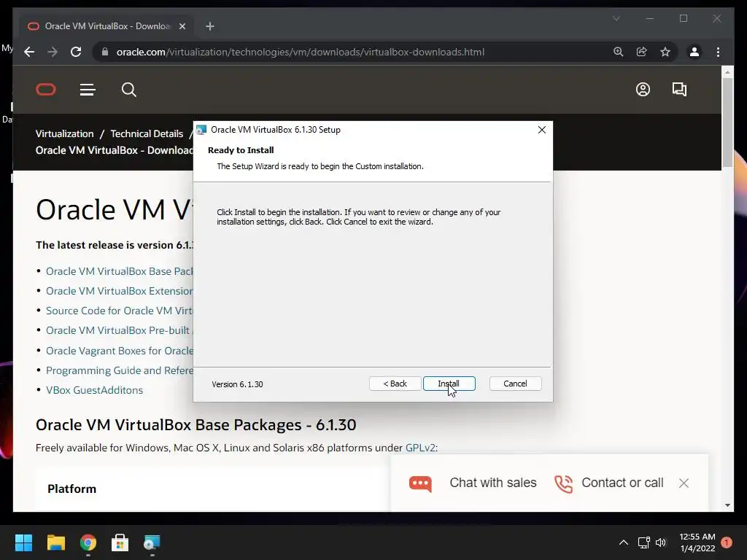Open volume speaker tray icon

(661, 542)
